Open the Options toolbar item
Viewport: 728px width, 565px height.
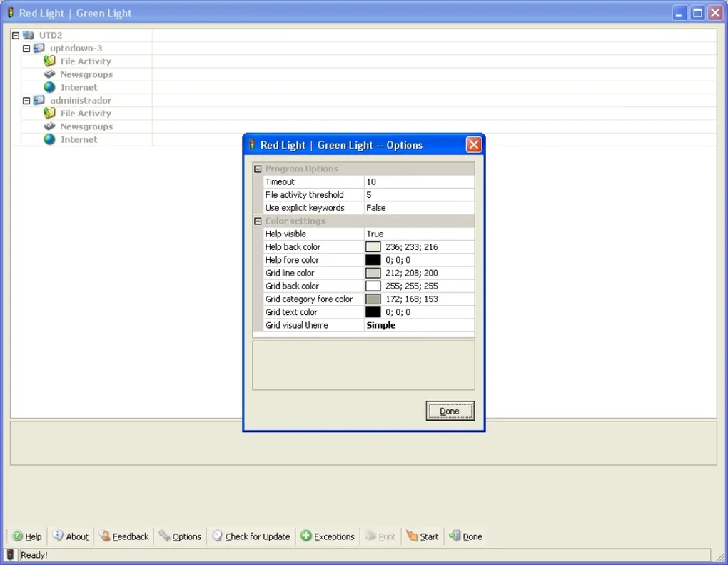tap(180, 536)
